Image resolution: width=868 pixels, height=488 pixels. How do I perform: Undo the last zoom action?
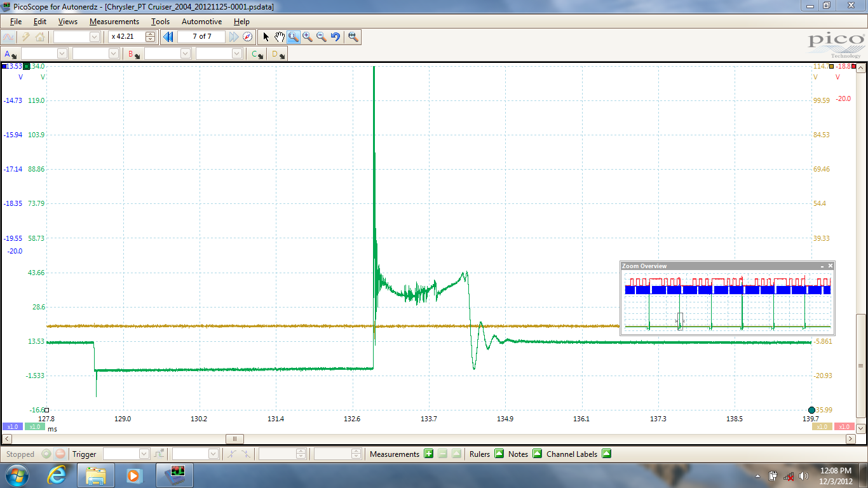point(335,36)
